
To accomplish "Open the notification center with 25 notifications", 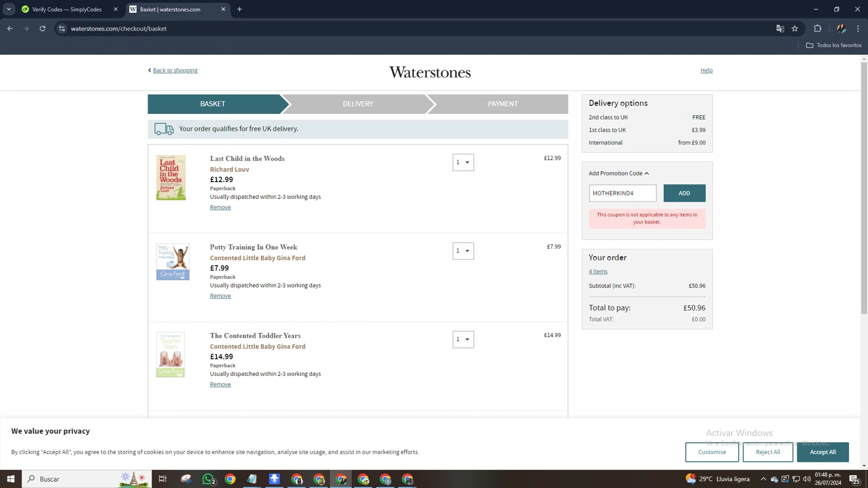I will click(855, 479).
